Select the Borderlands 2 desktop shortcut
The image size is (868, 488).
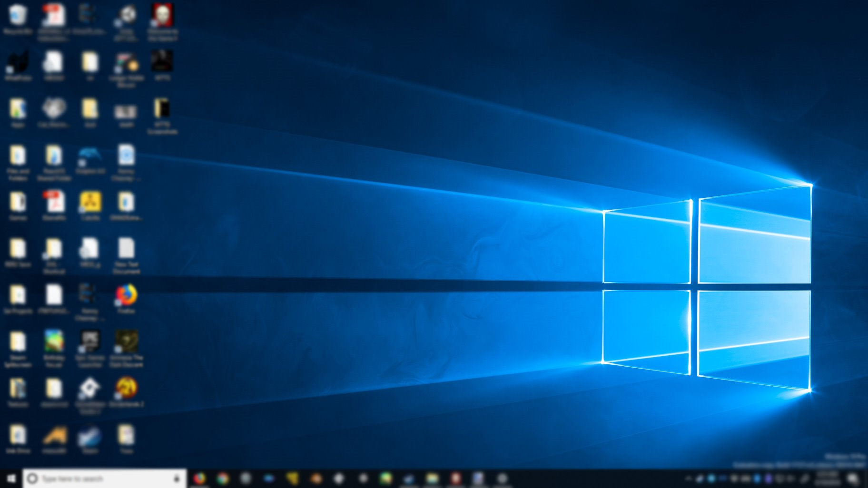(x=126, y=392)
